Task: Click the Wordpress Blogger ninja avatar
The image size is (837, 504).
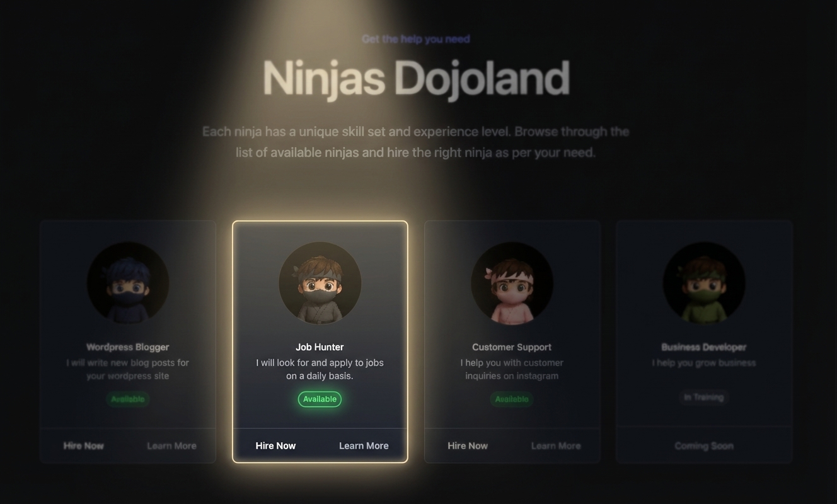Action: pyautogui.click(x=128, y=283)
